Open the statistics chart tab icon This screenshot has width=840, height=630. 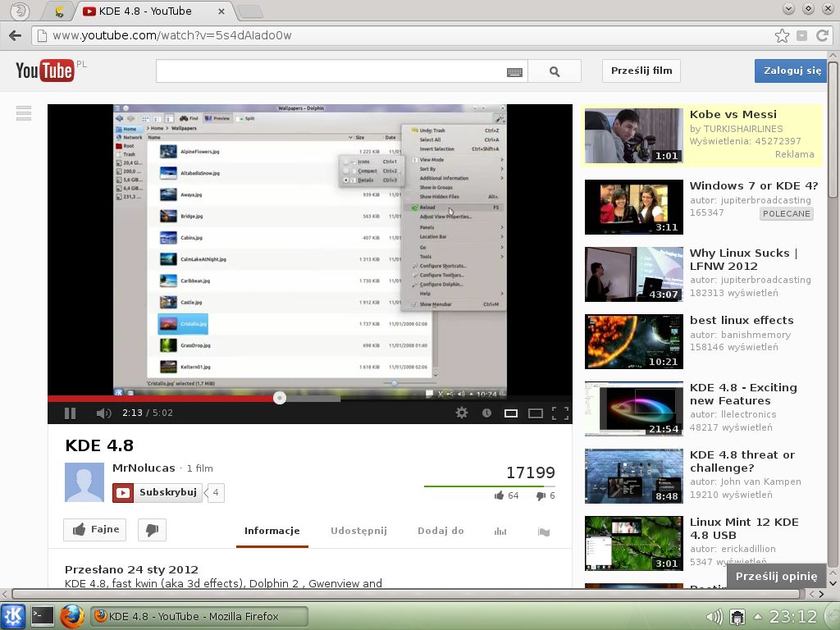click(500, 532)
